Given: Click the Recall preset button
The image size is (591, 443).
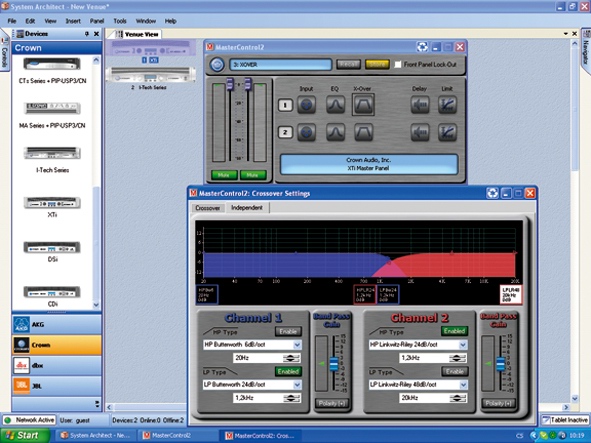Looking at the screenshot, I should click(x=348, y=64).
